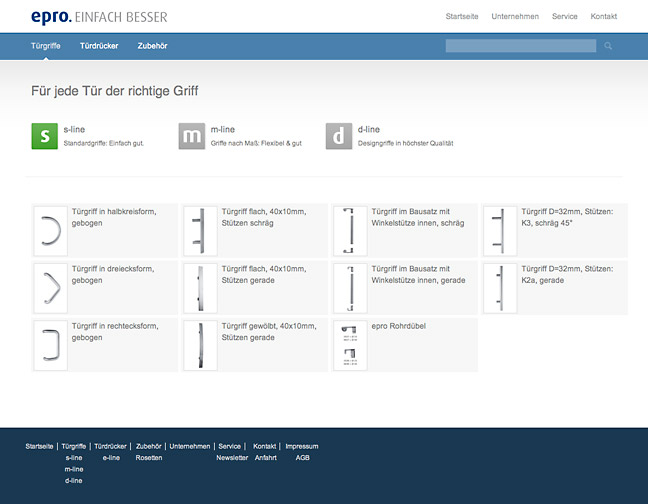The image size is (648, 504).
Task: Open 'Winkelstütze innen, gerade' product link
Action: (x=418, y=274)
